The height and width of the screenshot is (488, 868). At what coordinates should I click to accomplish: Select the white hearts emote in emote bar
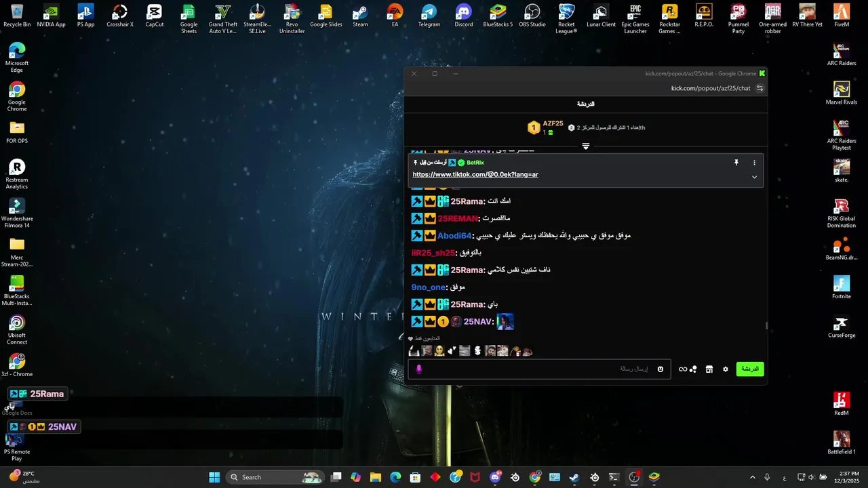click(452, 350)
